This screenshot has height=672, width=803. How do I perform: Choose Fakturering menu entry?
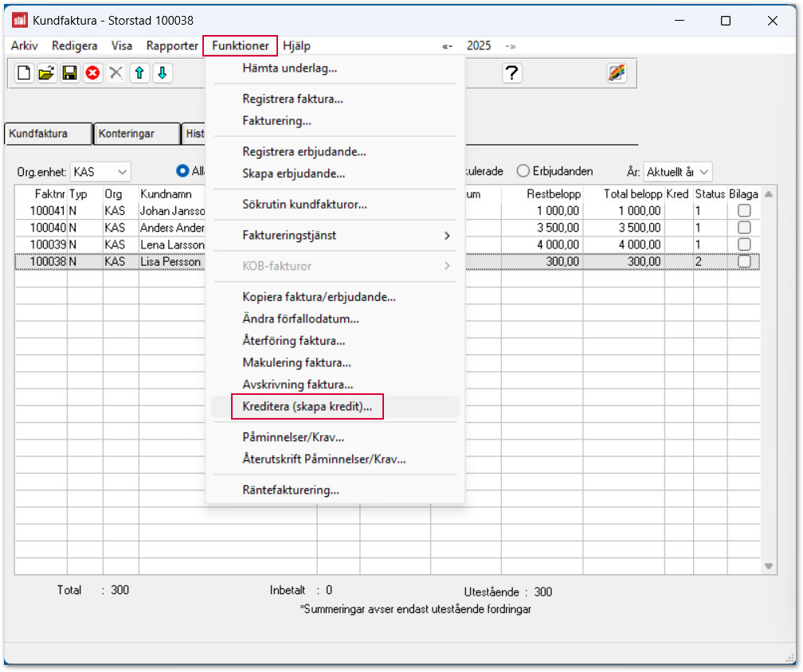[x=335, y=121]
